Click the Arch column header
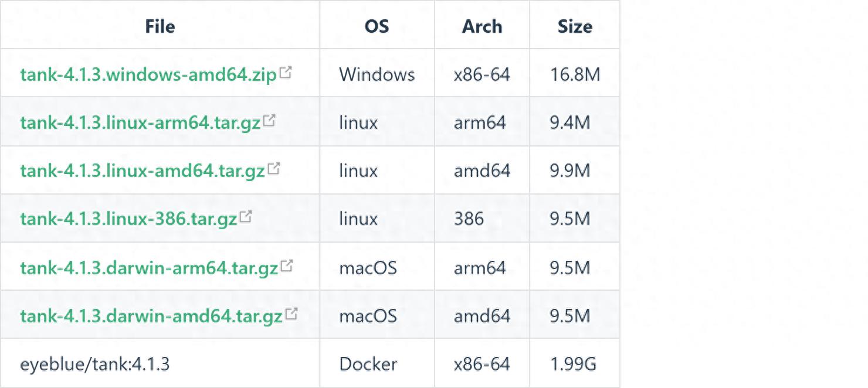 tap(482, 26)
